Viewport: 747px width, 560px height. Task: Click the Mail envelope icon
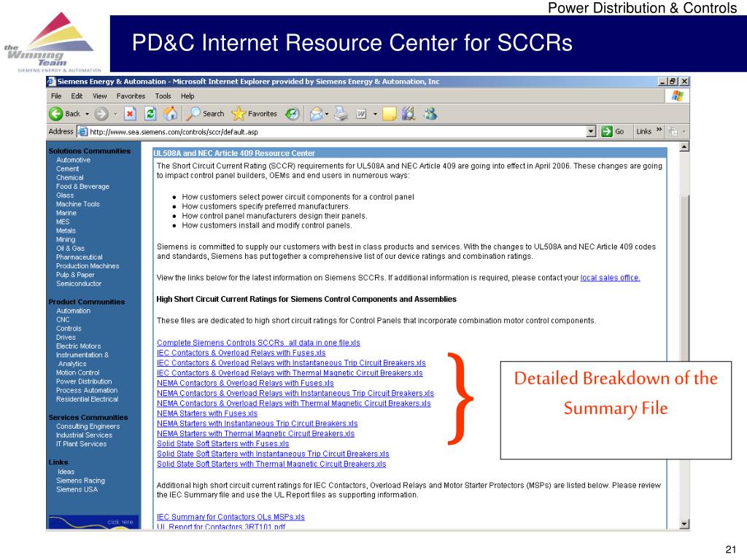click(316, 114)
